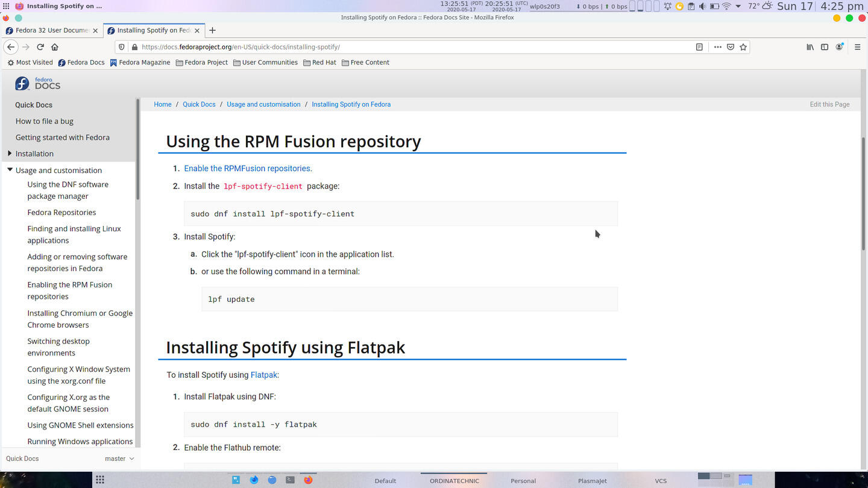Switch to the Default activity
Screen dimensions: 868x488
click(385, 480)
